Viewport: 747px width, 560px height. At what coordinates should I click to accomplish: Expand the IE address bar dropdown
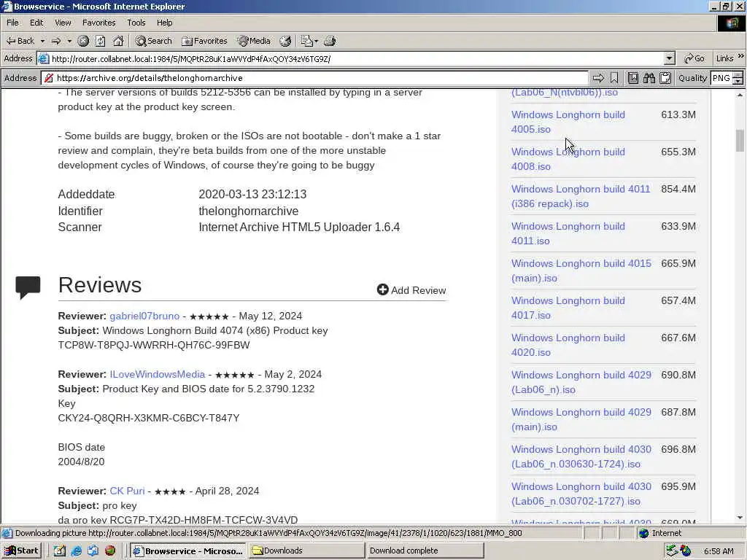(670, 58)
